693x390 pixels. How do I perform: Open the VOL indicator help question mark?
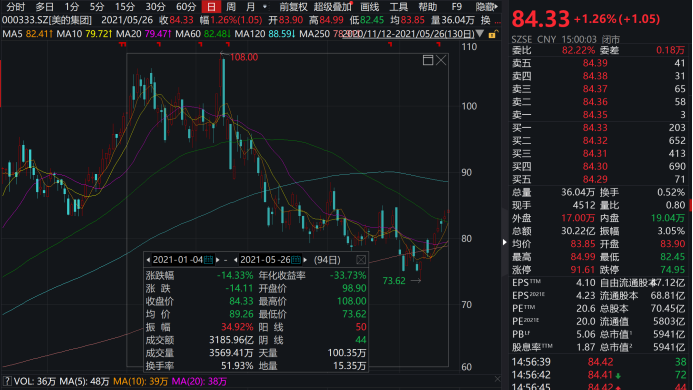6,381
